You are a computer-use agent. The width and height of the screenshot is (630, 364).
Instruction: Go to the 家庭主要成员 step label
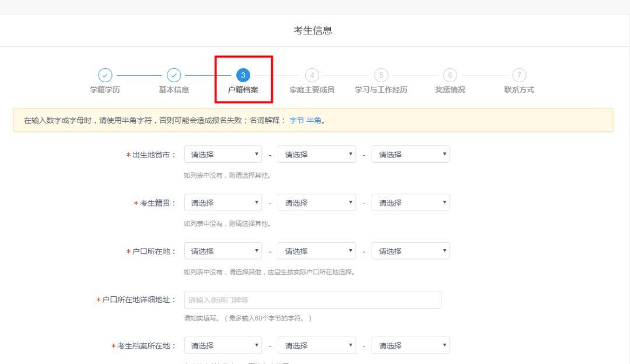(312, 90)
